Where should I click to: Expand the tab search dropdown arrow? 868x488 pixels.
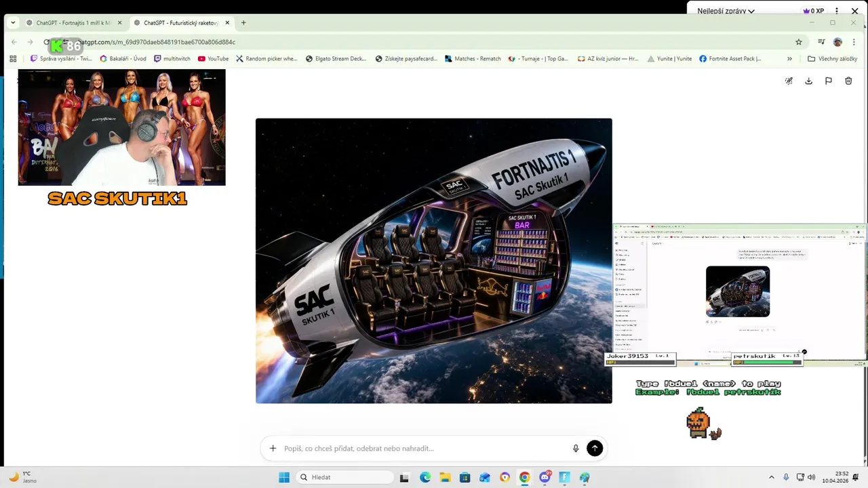click(x=13, y=22)
